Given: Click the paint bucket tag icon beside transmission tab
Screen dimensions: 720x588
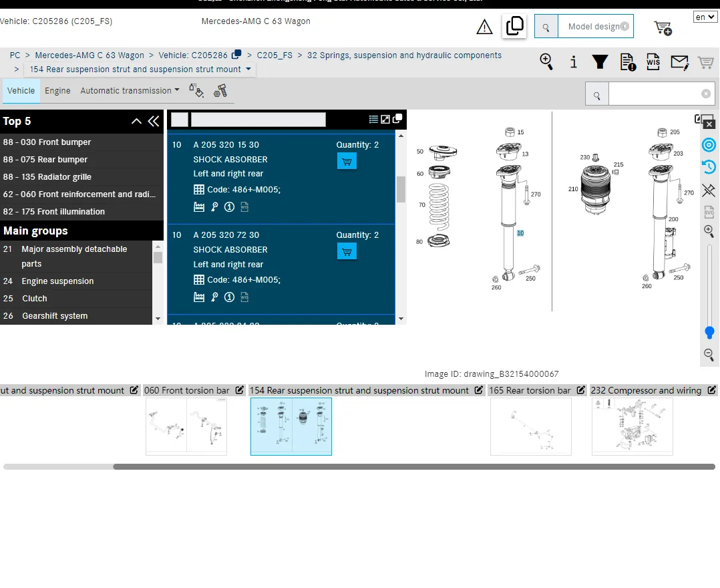Looking at the screenshot, I should [196, 90].
